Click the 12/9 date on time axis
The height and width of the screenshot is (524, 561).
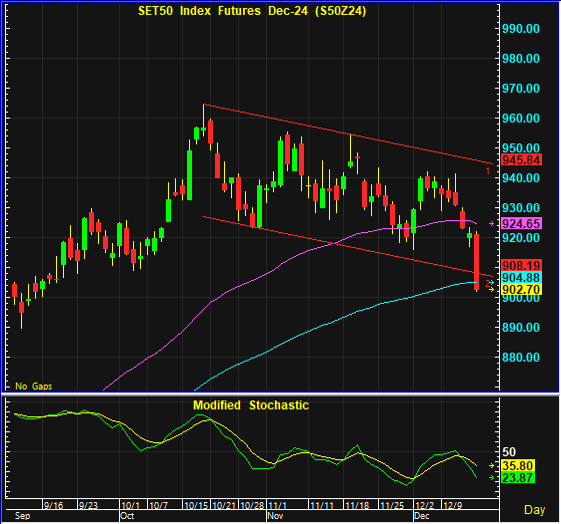point(453,505)
